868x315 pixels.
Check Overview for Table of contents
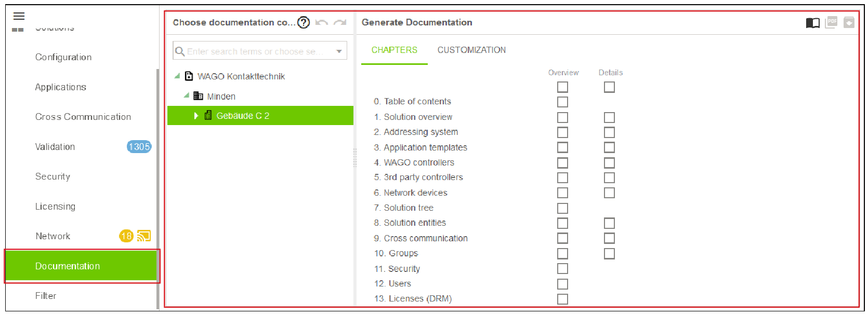562,102
